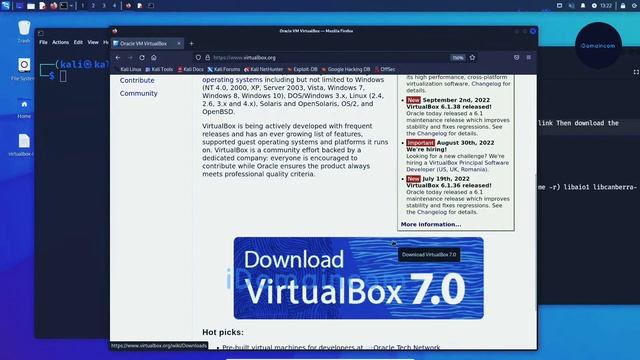This screenshot has height=360, width=640.
Task: Open notifications bell in system tray
Action: pos(583,6)
